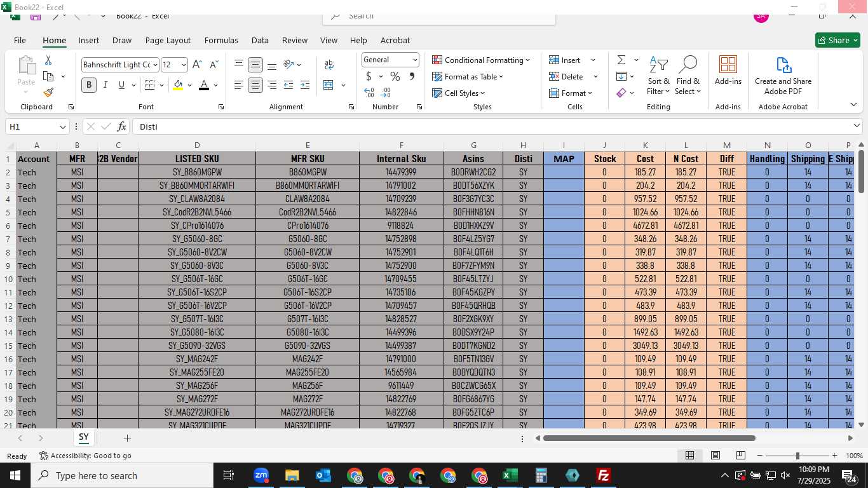Click Merge & Center icon
868x488 pixels.
pyautogui.click(x=329, y=85)
